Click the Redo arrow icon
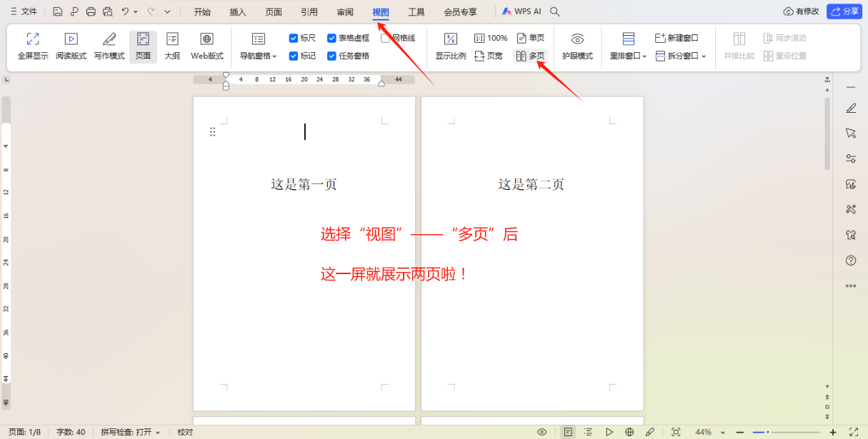The image size is (868, 439). coord(151,11)
